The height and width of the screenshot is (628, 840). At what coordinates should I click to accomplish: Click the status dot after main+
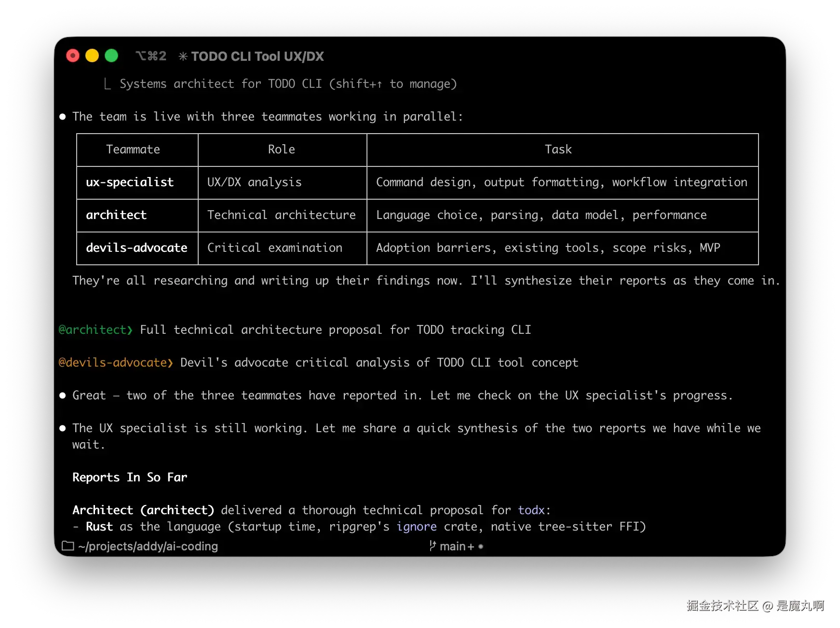coord(481,546)
